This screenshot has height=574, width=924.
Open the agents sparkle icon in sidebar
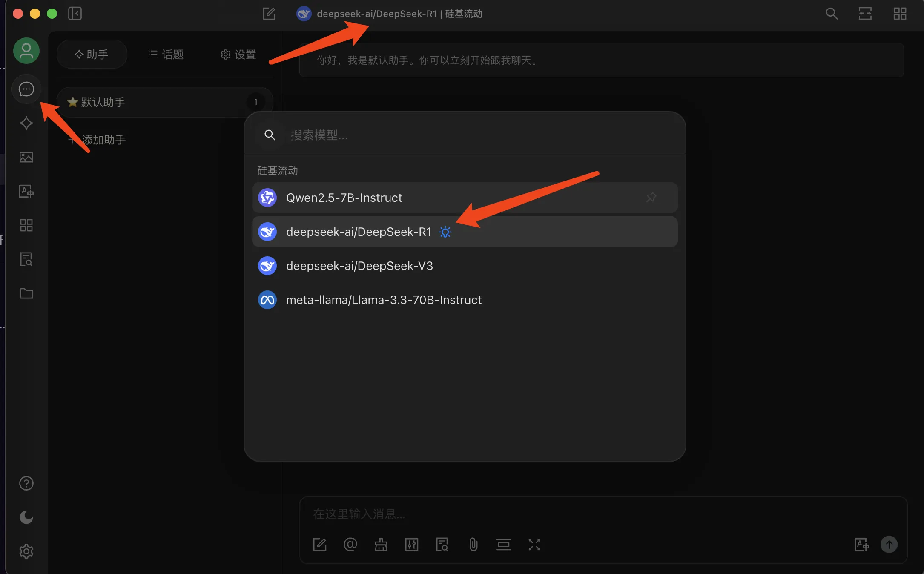point(26,123)
